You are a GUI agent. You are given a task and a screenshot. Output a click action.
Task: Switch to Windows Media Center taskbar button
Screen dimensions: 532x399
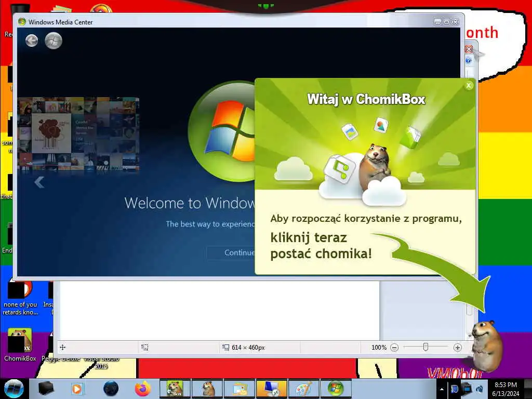(x=336, y=389)
